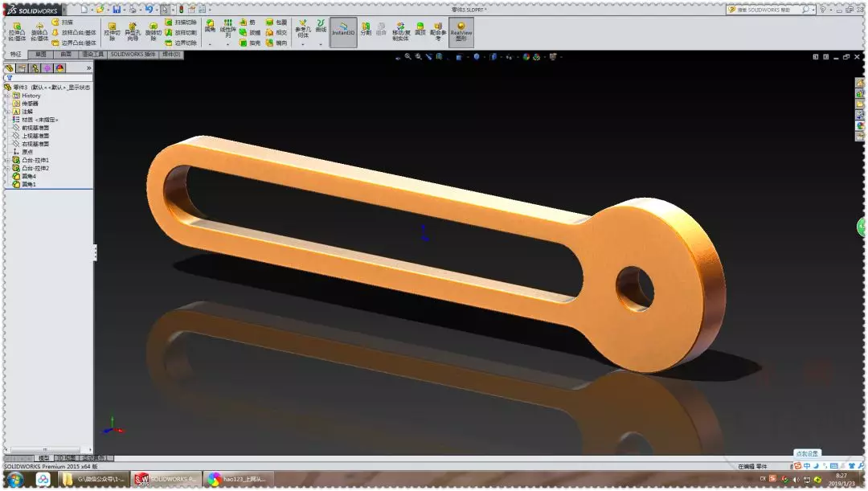This screenshot has height=491, width=868.
Task: Open Reference Geometry (参考几何体)
Action: pos(302,29)
